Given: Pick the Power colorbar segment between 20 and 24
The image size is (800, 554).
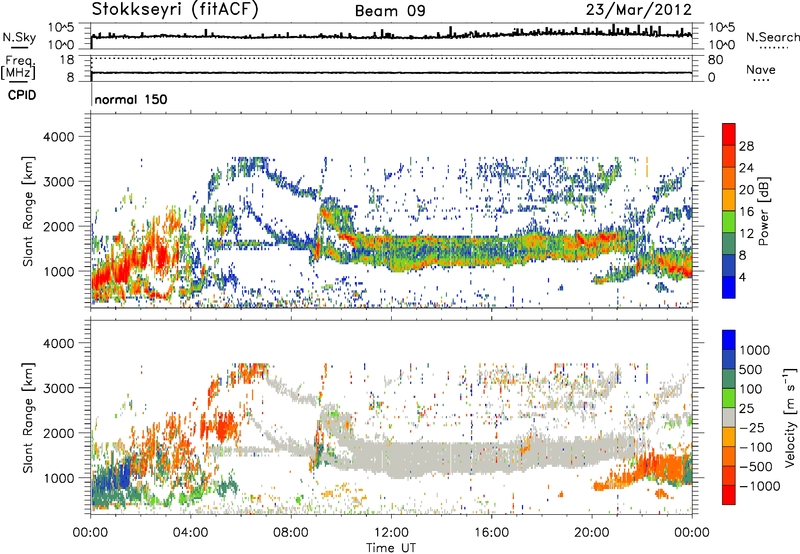Looking at the screenshot, I should 729,178.
